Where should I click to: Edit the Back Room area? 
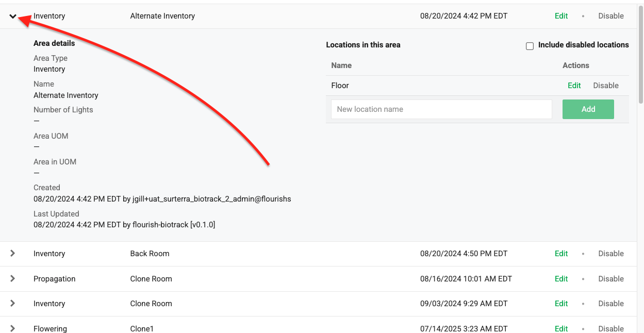coord(561,253)
